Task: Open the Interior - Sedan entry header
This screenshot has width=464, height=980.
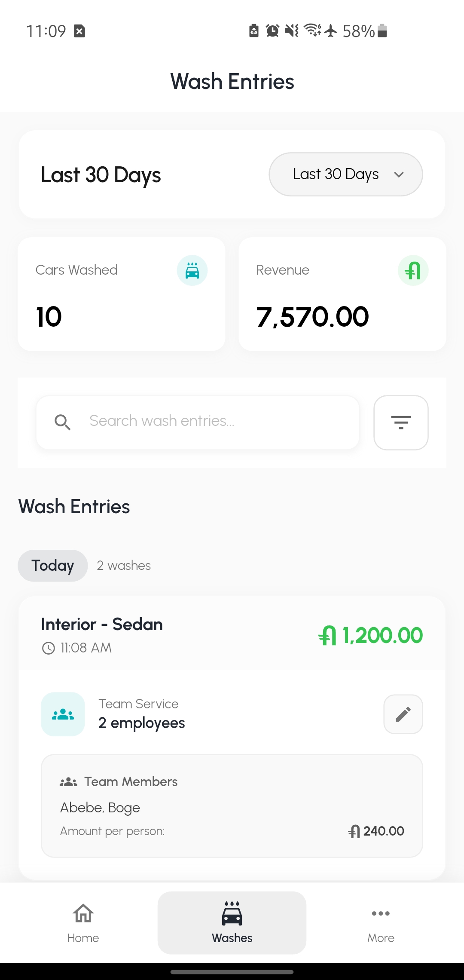Action: 172,634
